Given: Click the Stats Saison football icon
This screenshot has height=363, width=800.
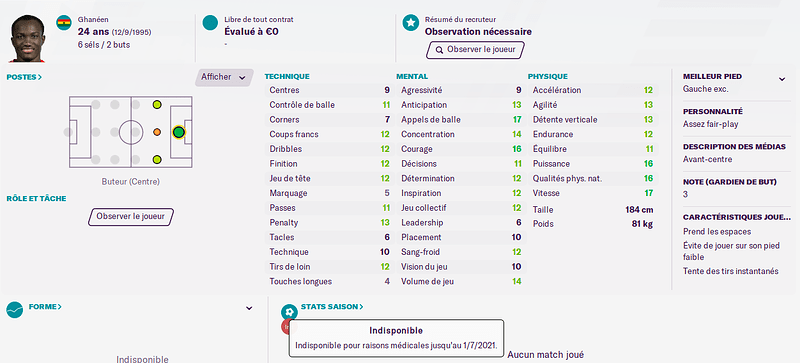Looking at the screenshot, I should coord(289,312).
